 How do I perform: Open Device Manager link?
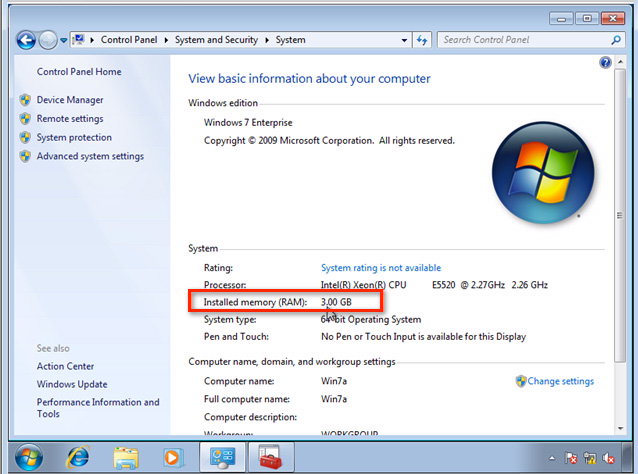click(x=70, y=100)
